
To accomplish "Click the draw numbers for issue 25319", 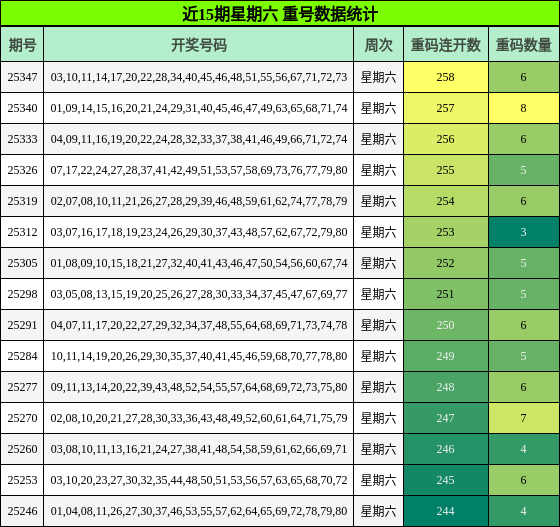I will (199, 201).
